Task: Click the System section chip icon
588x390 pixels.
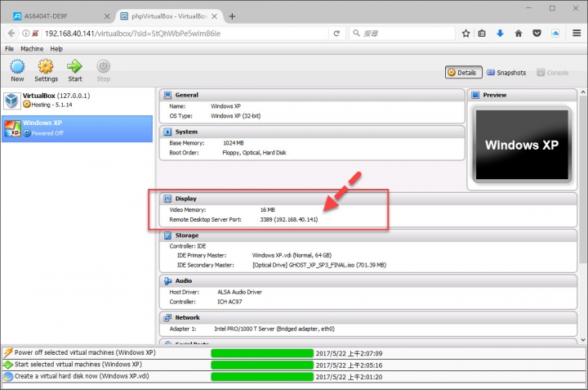Action: pos(167,132)
